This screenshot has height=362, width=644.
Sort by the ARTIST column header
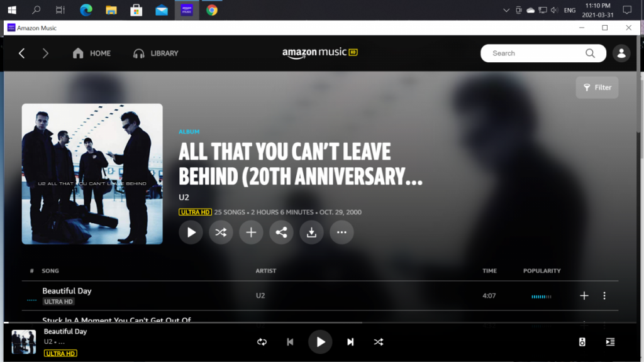[266, 271]
